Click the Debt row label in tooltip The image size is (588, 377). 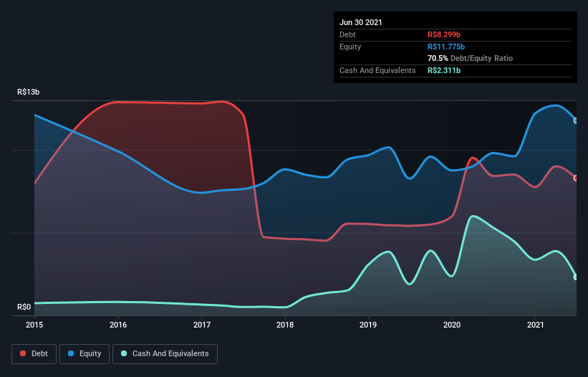[347, 34]
